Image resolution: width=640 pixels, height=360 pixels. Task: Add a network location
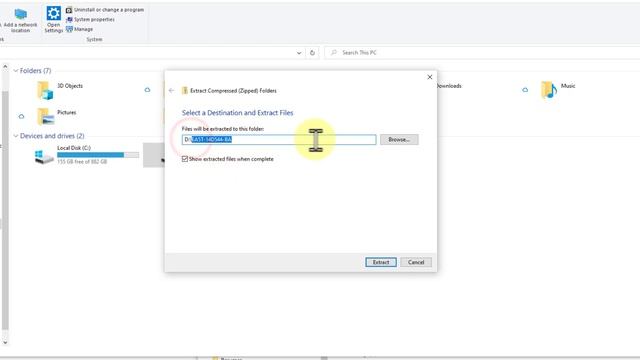pyautogui.click(x=20, y=20)
